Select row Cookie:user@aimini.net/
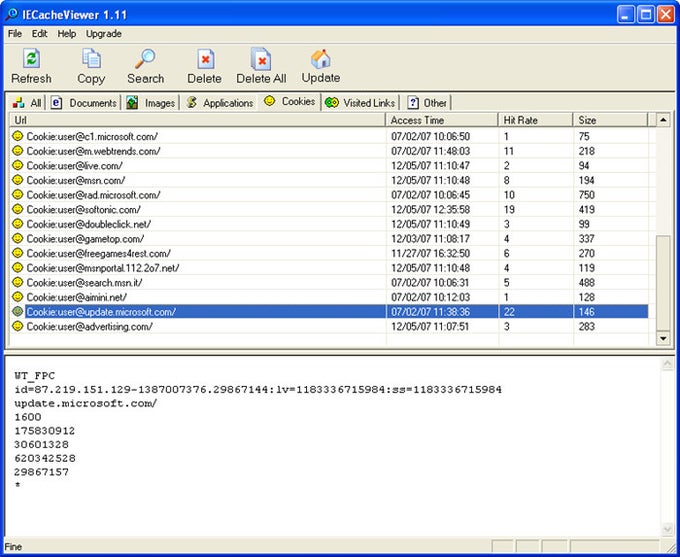Image resolution: width=680 pixels, height=557 pixels. [x=329, y=297]
